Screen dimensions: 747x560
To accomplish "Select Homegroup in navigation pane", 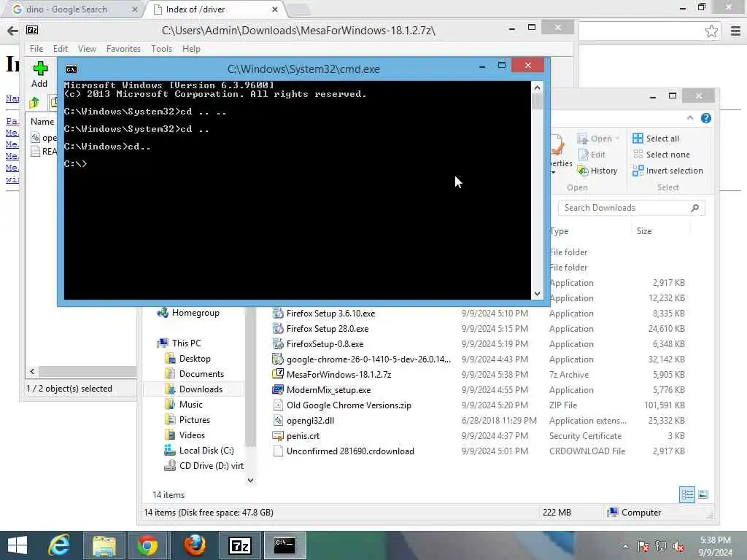I will tap(188, 313).
